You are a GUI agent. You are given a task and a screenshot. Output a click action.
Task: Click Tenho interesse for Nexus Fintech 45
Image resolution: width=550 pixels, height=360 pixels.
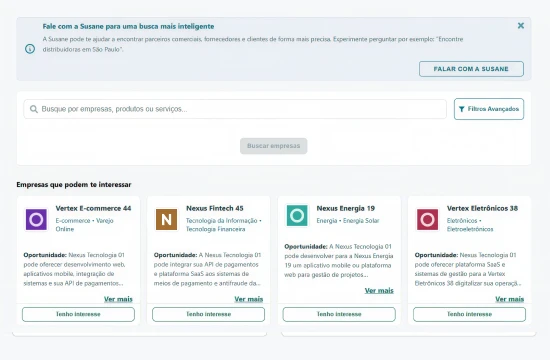208,314
